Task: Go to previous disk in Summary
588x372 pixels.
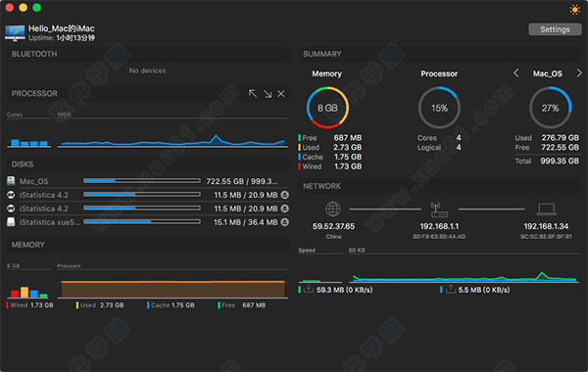Action: [516, 73]
